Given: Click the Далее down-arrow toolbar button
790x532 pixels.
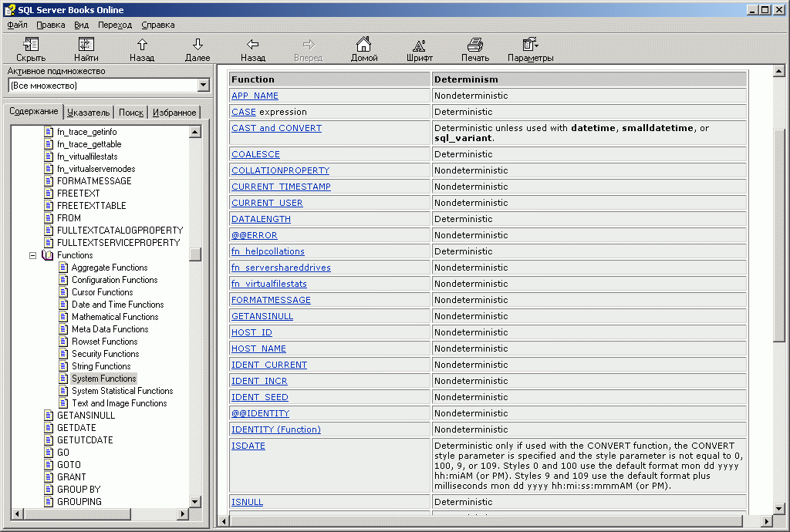Looking at the screenshot, I should 197,49.
